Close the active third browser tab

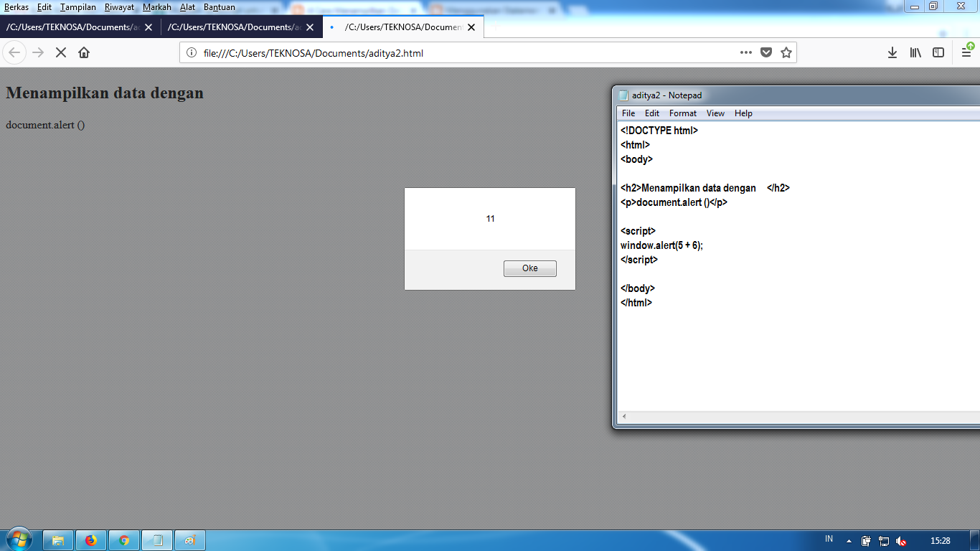472,27
